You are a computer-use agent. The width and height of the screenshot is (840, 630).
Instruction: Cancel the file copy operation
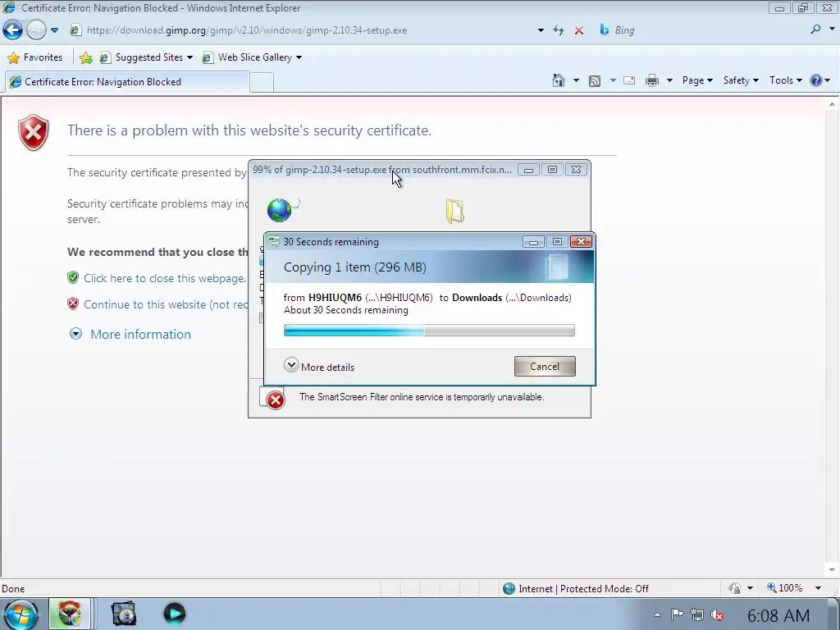pos(545,367)
